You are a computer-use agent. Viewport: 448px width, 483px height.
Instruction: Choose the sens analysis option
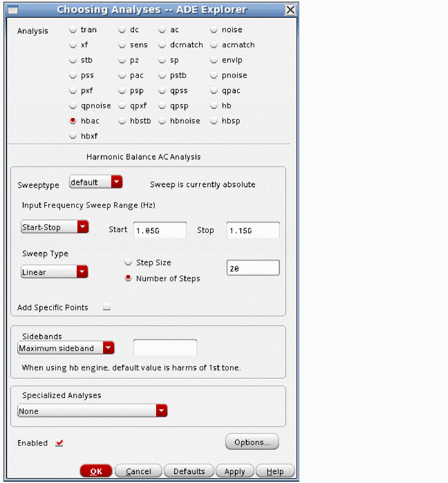(x=122, y=45)
